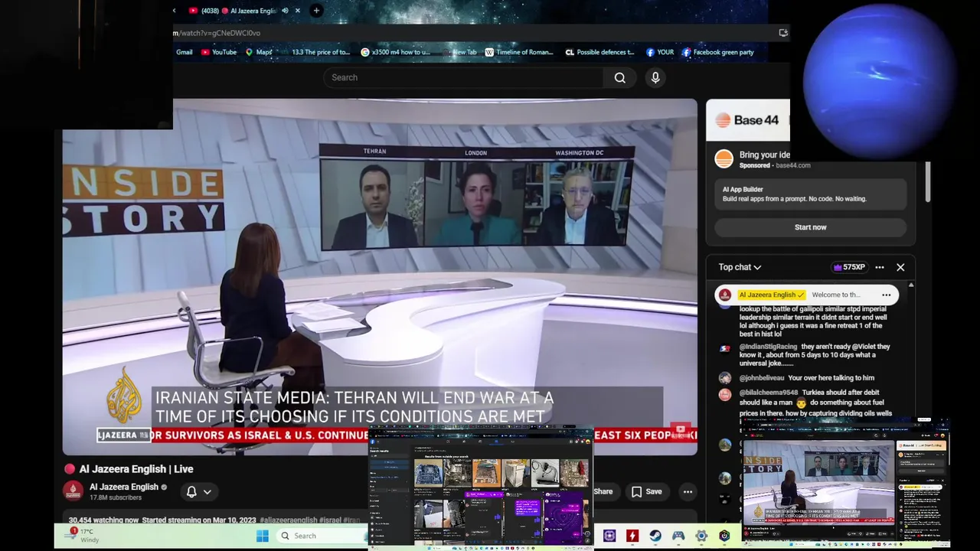Click 575XP crown points badge
Screen dimensions: 980x551
[x=849, y=267]
